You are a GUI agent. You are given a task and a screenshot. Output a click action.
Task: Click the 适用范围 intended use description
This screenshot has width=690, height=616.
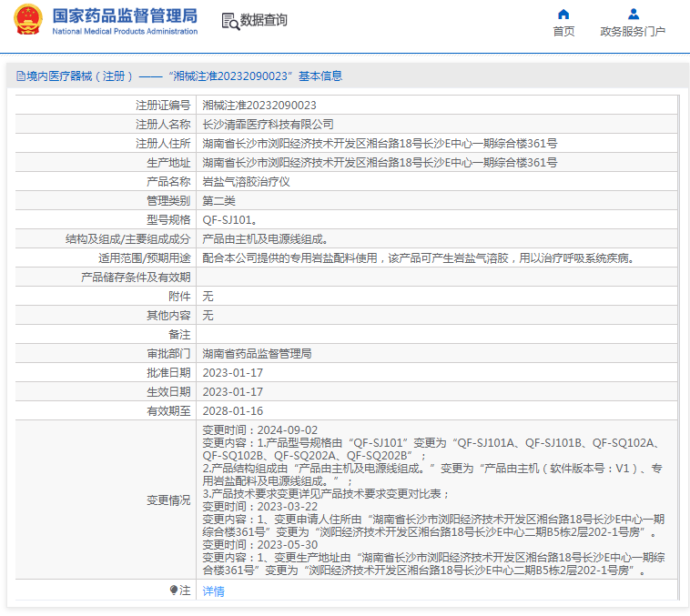pos(419,258)
